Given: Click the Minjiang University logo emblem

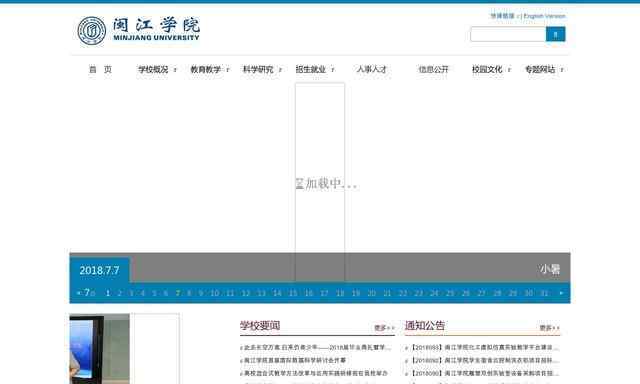Looking at the screenshot, I should tap(91, 31).
